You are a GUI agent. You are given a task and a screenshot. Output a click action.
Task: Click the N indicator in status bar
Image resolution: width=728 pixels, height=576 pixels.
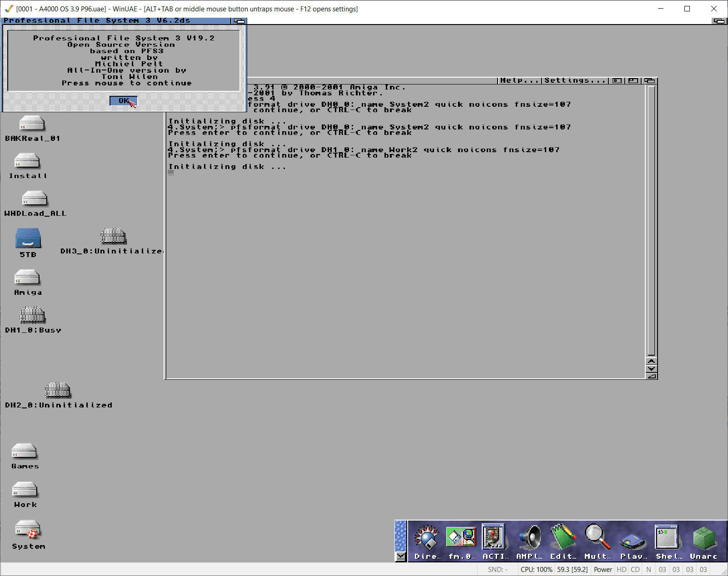click(648, 570)
